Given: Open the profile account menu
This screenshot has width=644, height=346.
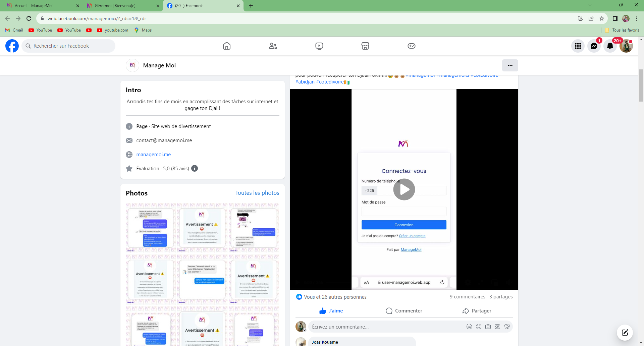Looking at the screenshot, I should (x=626, y=46).
